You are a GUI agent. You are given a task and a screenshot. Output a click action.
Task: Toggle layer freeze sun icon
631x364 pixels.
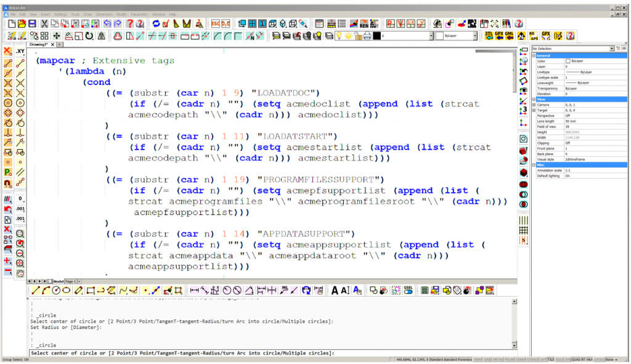tap(349, 36)
